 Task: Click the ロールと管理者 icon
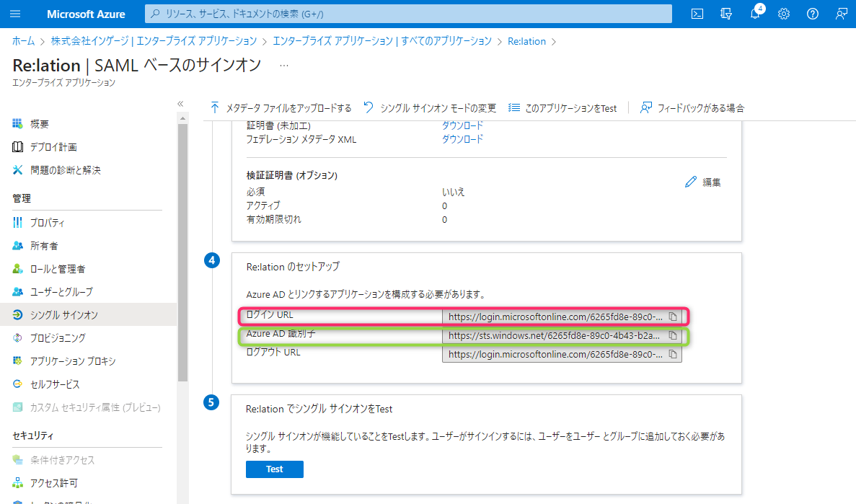17,269
